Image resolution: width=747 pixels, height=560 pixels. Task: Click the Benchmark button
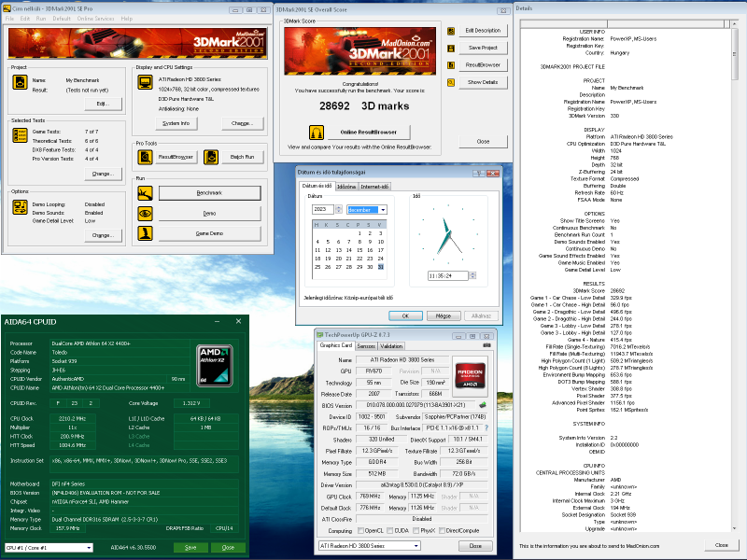tap(209, 193)
